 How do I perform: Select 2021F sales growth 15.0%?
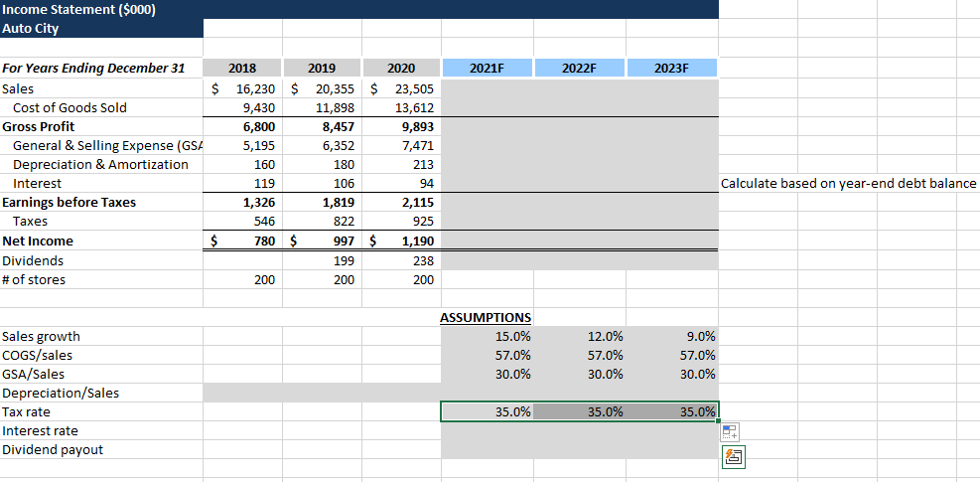pos(487,336)
